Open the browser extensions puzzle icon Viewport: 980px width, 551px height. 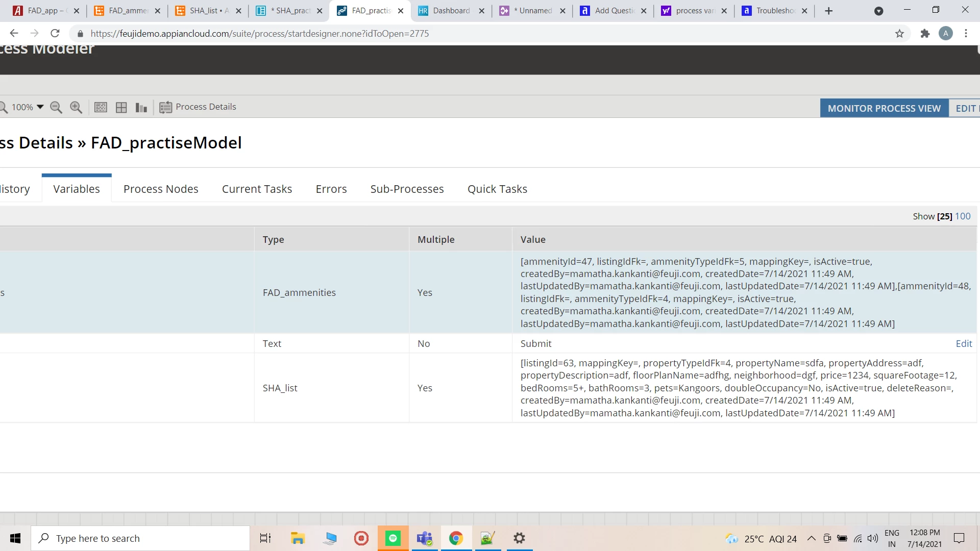[x=925, y=34]
